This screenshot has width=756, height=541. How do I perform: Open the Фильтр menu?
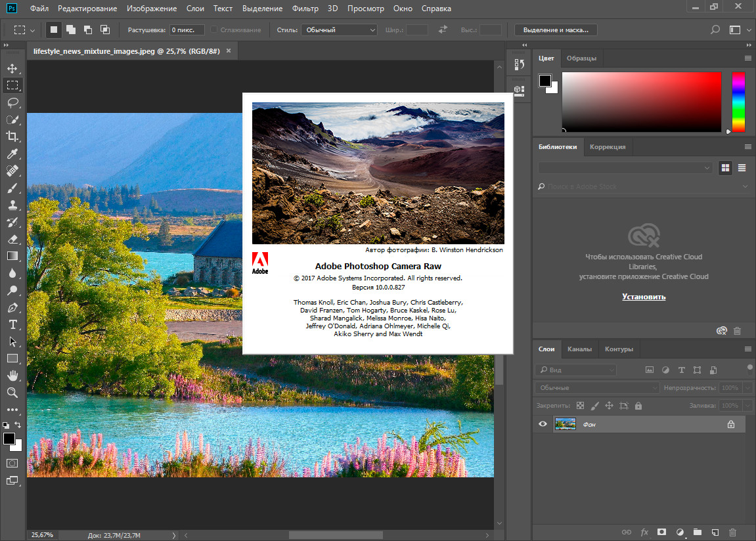pyautogui.click(x=305, y=9)
